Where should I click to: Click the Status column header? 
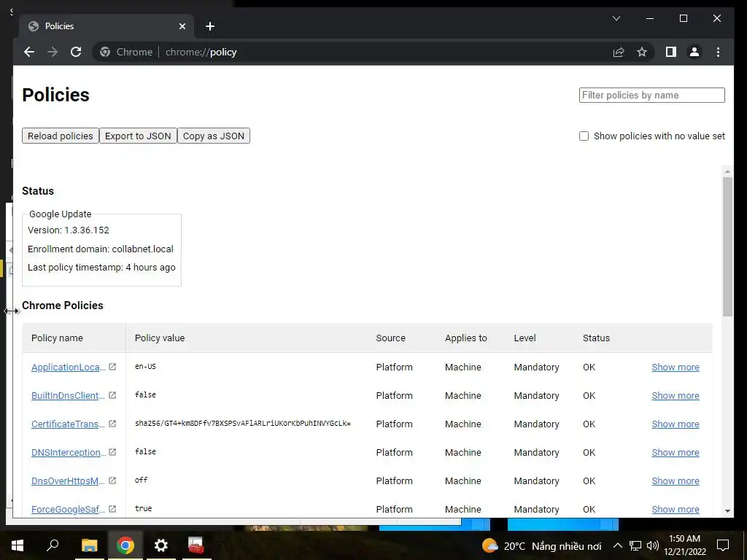click(596, 338)
